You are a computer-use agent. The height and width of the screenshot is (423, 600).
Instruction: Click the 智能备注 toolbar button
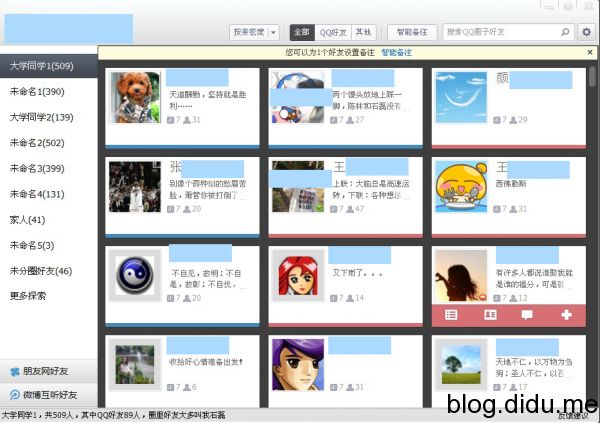tap(412, 32)
